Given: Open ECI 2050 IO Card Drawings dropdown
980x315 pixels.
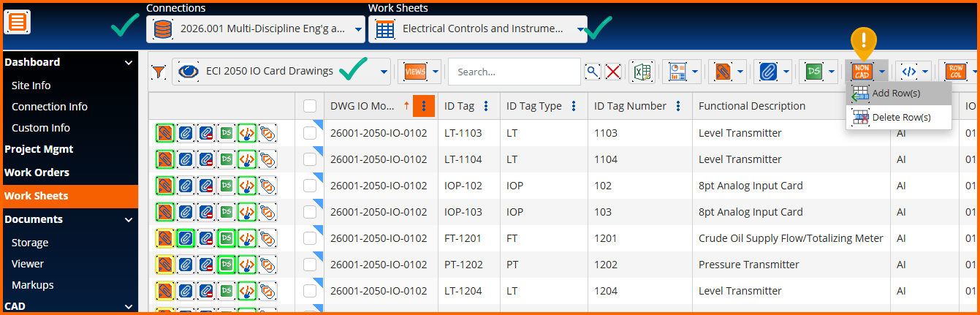Looking at the screenshot, I should click(x=281, y=72).
